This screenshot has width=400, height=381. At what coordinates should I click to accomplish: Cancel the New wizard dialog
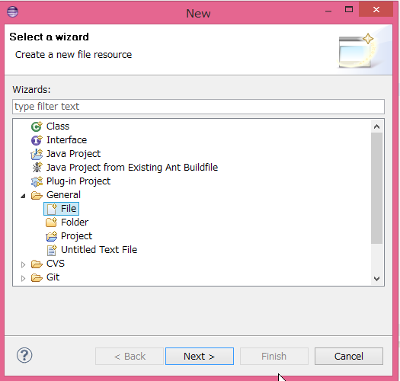[x=349, y=356]
